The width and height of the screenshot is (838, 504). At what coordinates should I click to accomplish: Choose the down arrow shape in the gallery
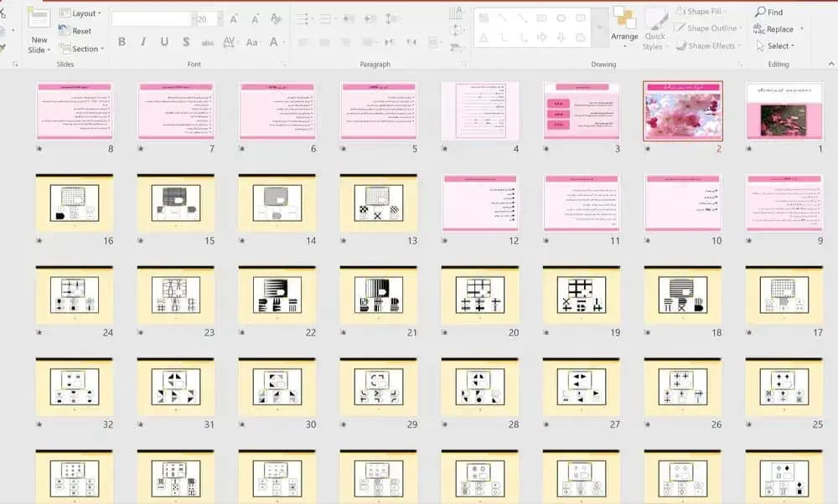tap(561, 38)
